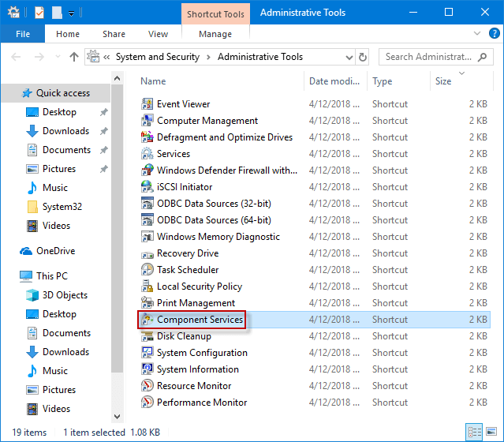Sort by the Size column header

tap(461, 81)
